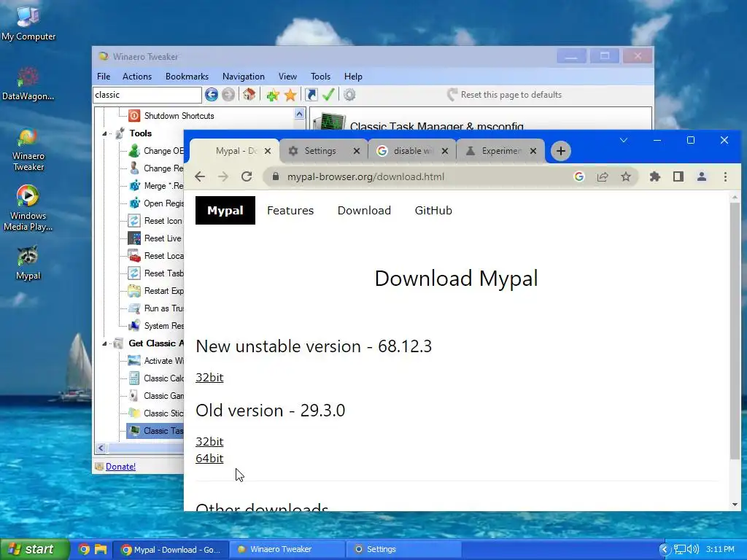Share this page via address bar icon
This screenshot has width=747, height=560.
pyautogui.click(x=603, y=176)
